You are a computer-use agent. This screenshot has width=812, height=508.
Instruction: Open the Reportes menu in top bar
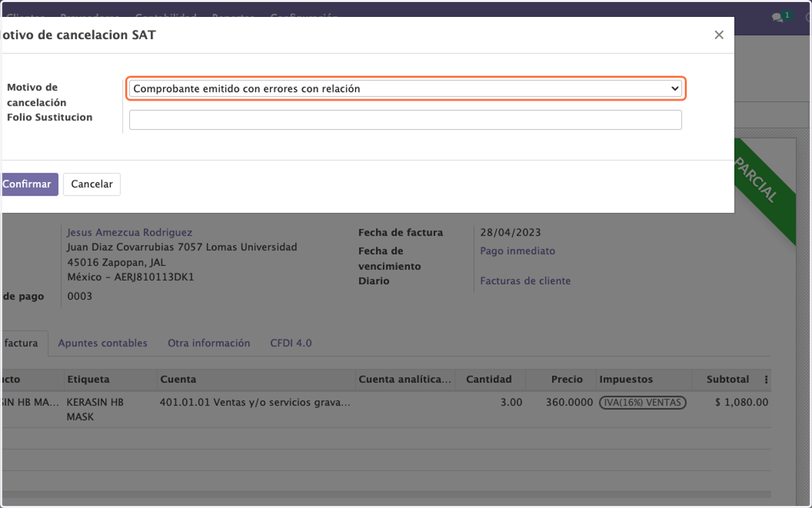click(233, 18)
